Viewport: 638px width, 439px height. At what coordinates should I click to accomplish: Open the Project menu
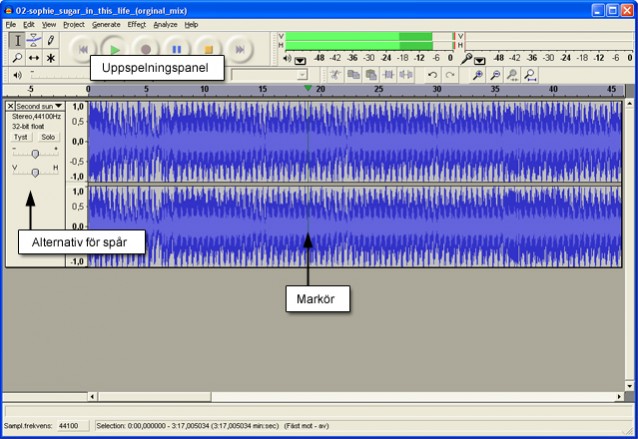[x=74, y=24]
